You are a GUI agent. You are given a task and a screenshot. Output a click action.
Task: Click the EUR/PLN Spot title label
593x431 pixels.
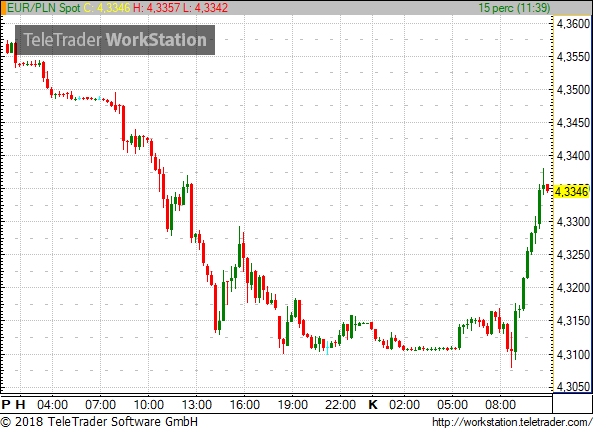[43, 8]
